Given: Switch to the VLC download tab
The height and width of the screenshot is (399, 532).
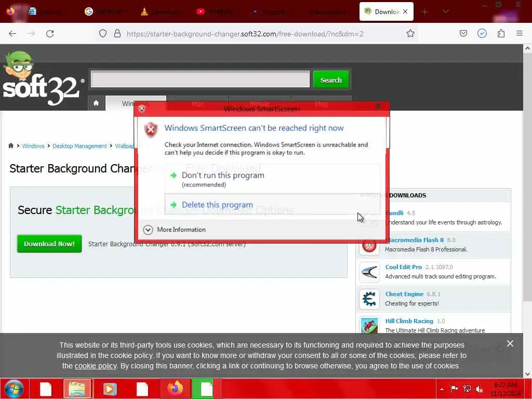Looking at the screenshot, I should coord(161,11).
